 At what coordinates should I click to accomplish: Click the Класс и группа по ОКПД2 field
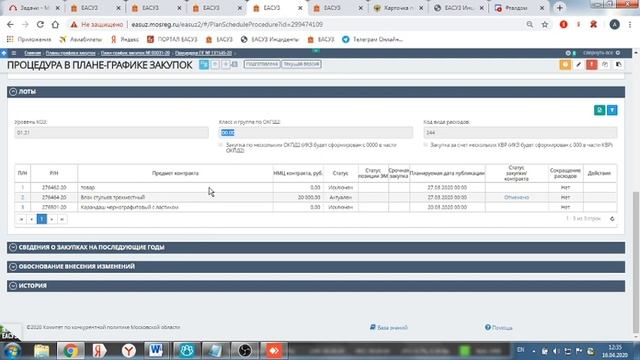[x=316, y=133]
